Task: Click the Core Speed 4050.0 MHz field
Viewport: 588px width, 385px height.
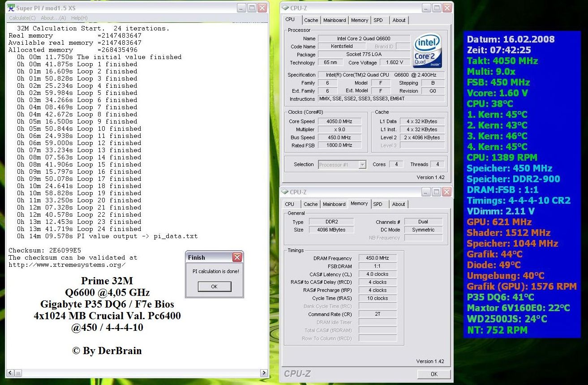Action: pyautogui.click(x=339, y=121)
